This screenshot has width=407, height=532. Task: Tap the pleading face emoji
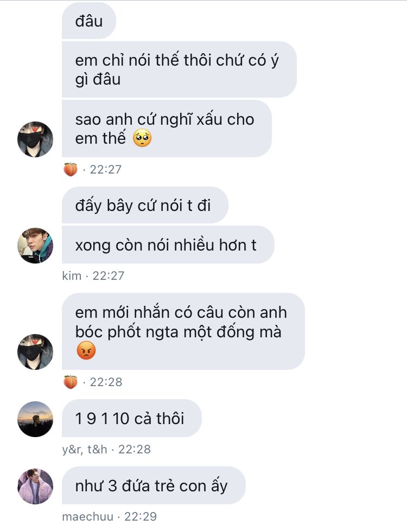pos(142,138)
